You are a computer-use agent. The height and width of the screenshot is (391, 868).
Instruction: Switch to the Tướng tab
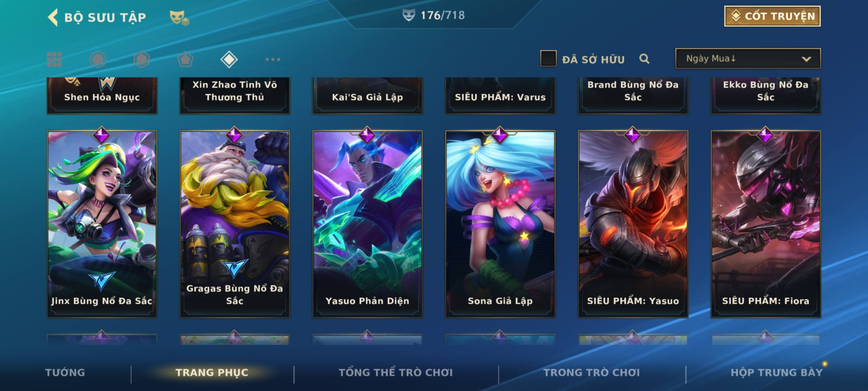[65, 373]
